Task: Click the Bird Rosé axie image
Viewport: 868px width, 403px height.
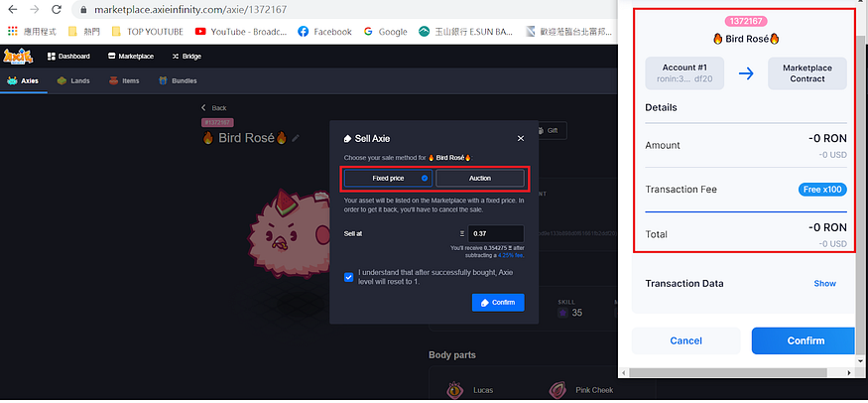Action: click(x=288, y=232)
